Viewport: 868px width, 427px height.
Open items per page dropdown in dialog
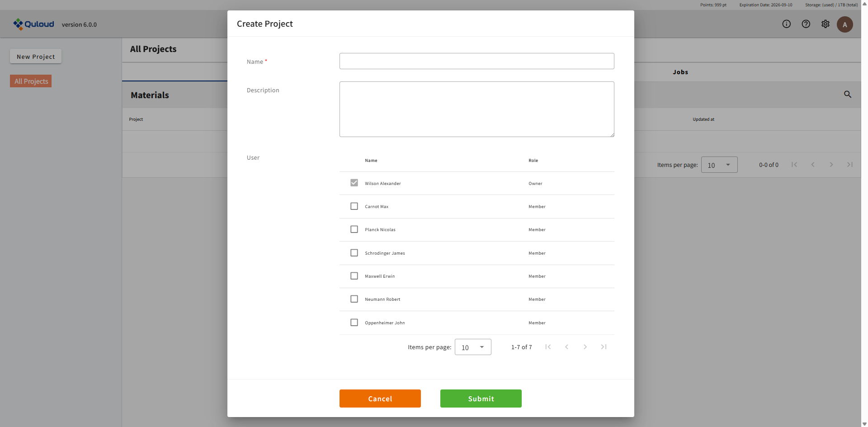click(x=473, y=347)
